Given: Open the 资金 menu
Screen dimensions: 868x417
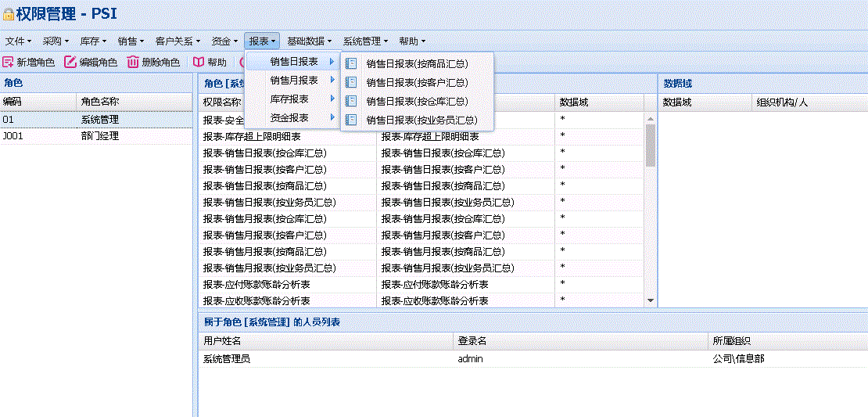Looking at the screenshot, I should pos(224,41).
